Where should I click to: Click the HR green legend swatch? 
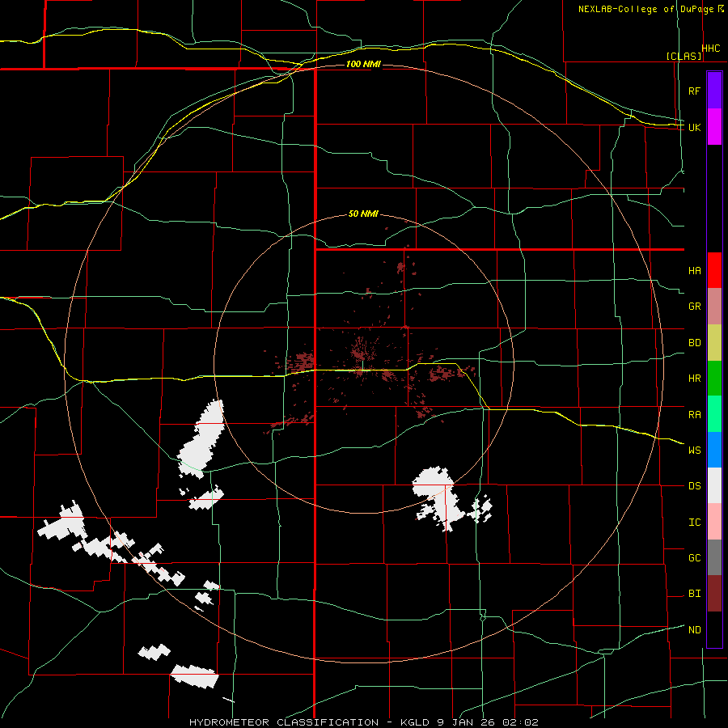[x=714, y=378]
